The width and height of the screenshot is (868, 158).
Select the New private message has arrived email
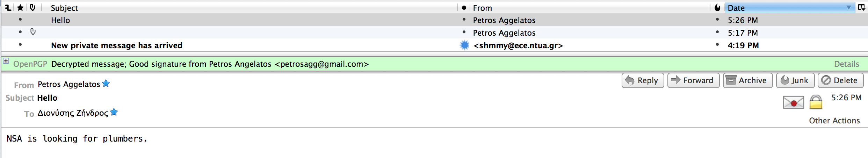(x=434, y=45)
